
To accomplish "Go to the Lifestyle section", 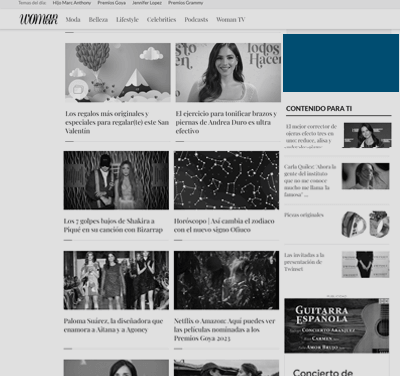I will click(x=127, y=20).
